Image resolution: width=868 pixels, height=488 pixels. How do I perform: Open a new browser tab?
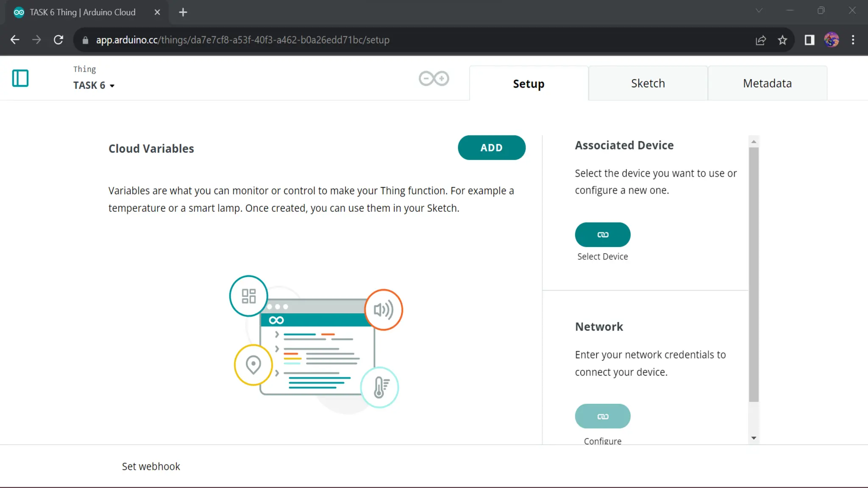coord(183,12)
